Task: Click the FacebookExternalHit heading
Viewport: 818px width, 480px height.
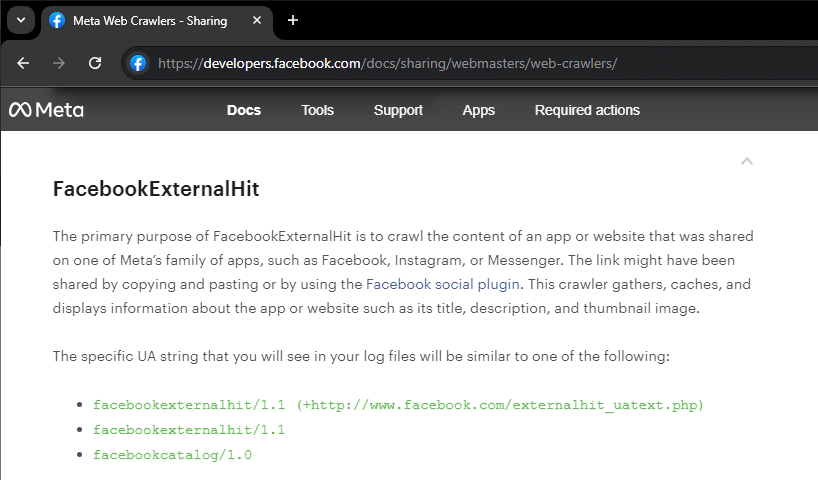Action: 156,189
